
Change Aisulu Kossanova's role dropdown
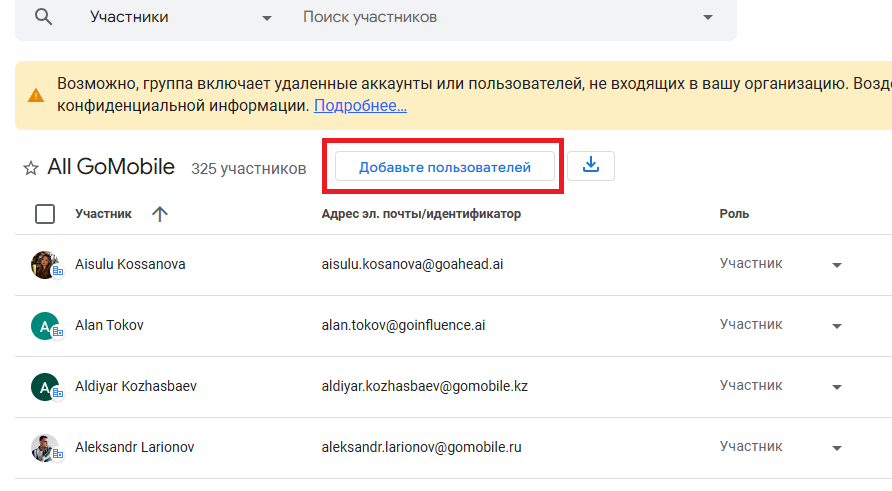[x=837, y=265]
